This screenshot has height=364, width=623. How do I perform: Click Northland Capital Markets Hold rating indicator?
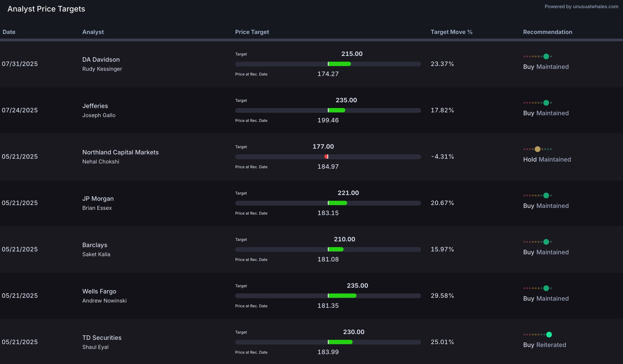[x=538, y=149]
